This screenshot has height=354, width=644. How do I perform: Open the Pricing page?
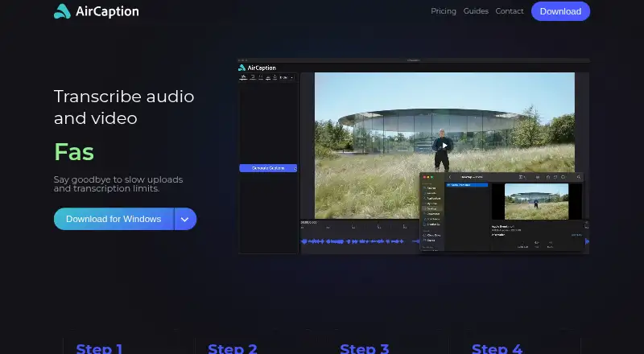pos(444,11)
